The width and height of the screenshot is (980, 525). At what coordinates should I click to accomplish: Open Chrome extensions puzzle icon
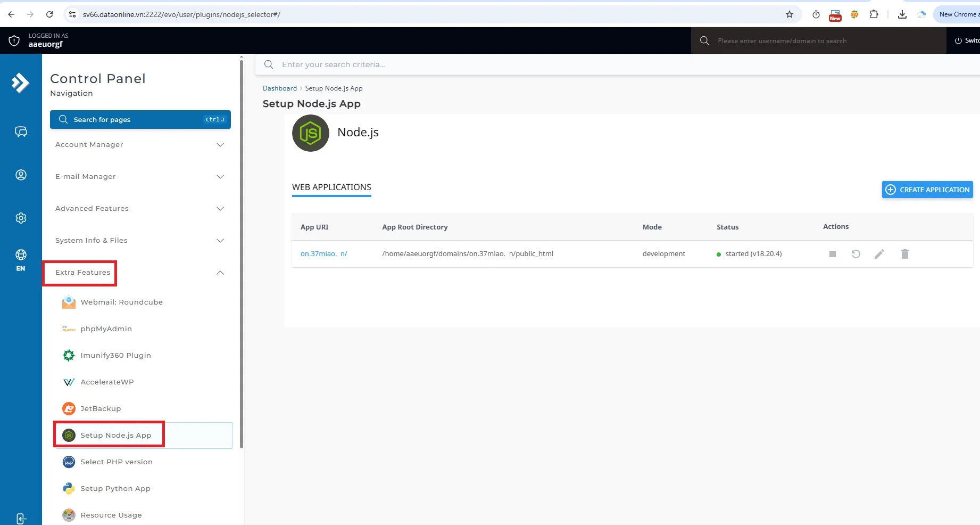pos(874,14)
